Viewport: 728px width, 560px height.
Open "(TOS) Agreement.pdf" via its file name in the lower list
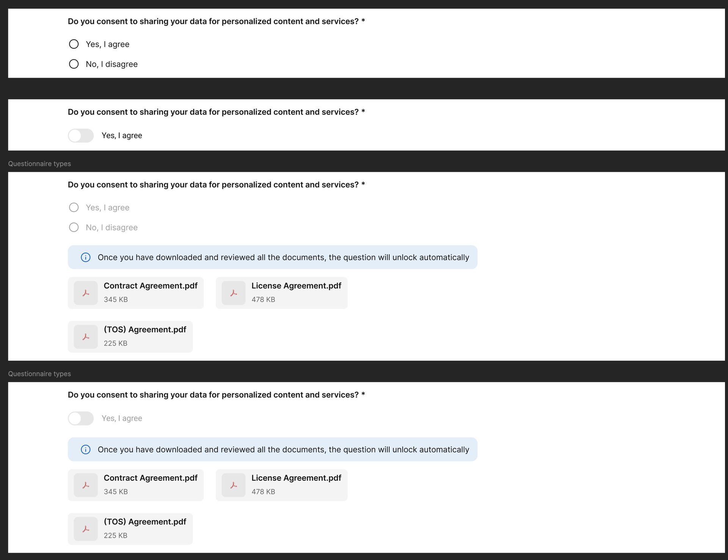coord(145,522)
